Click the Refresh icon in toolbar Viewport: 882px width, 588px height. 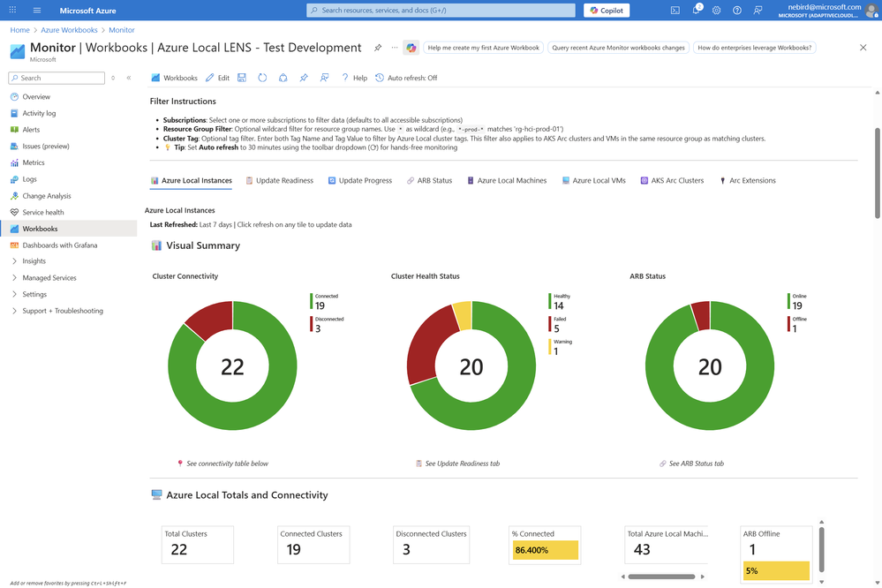[x=262, y=79]
